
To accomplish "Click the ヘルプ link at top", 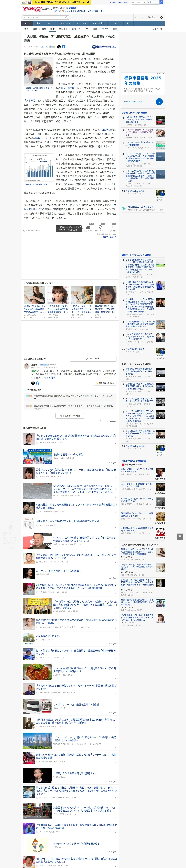I will pyautogui.click(x=127, y=2).
